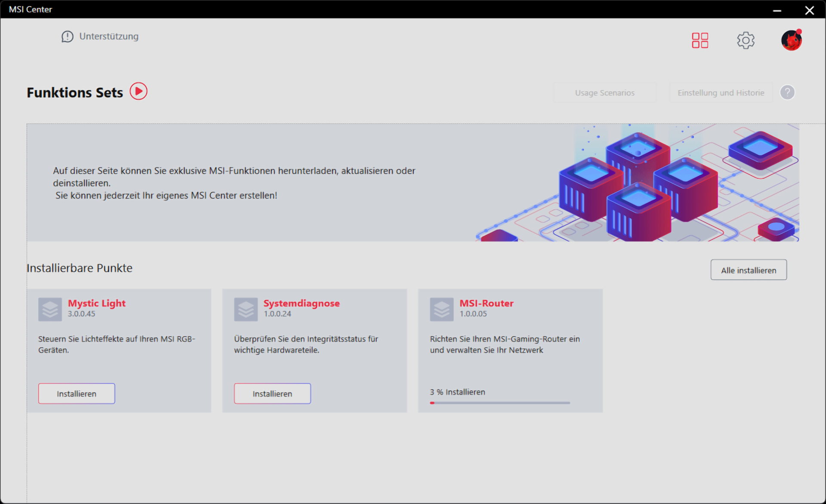
Task: Open the user profile avatar
Action: pos(792,40)
